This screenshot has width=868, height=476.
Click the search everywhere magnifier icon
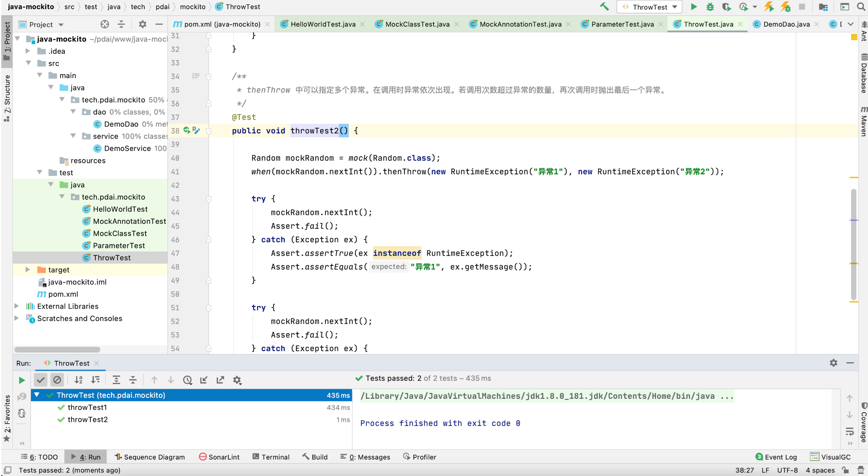pos(861,7)
